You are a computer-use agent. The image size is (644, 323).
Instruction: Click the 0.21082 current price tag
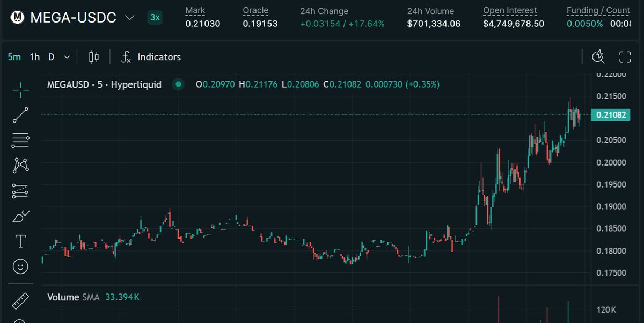tap(612, 115)
